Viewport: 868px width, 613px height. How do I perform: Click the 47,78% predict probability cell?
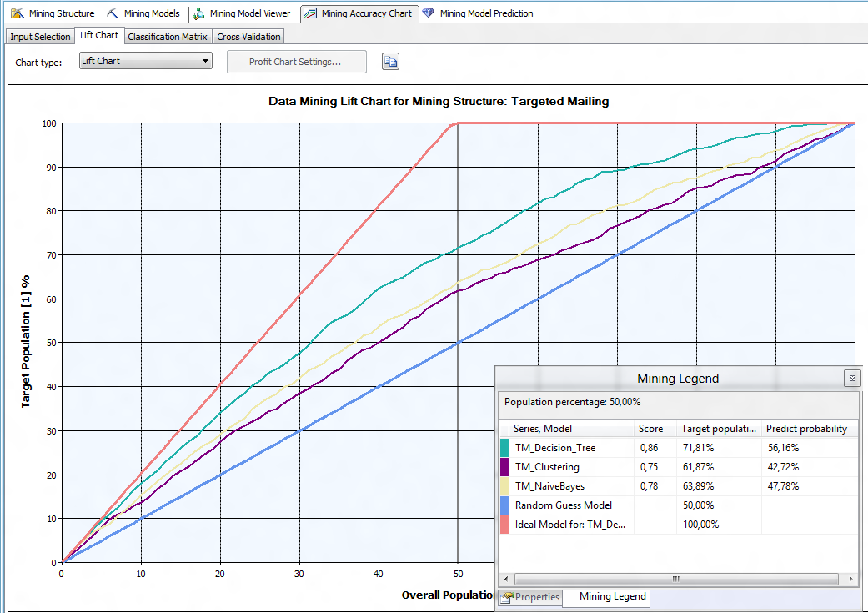point(783,485)
